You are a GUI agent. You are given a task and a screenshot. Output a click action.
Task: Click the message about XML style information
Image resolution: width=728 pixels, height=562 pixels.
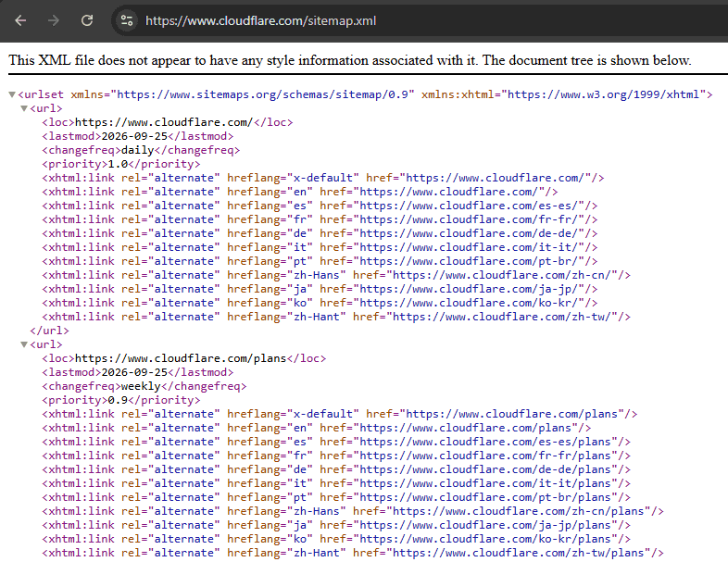pos(350,60)
